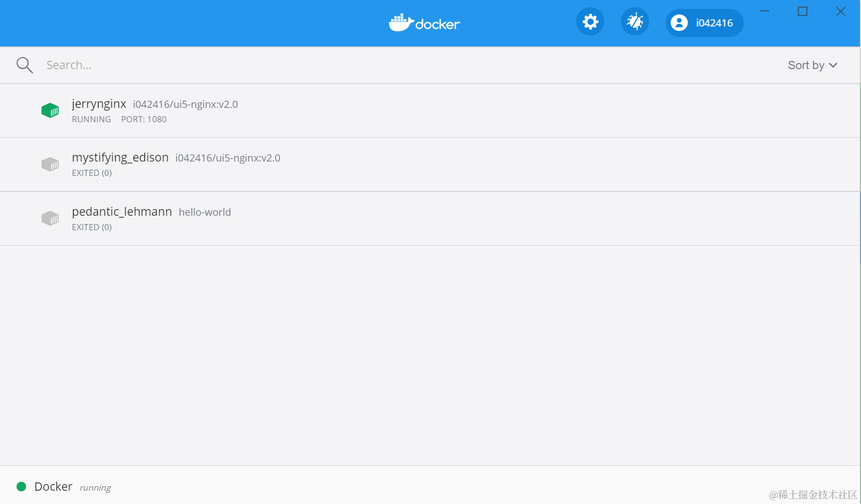Select image tag next to mystifying_edison

point(228,158)
